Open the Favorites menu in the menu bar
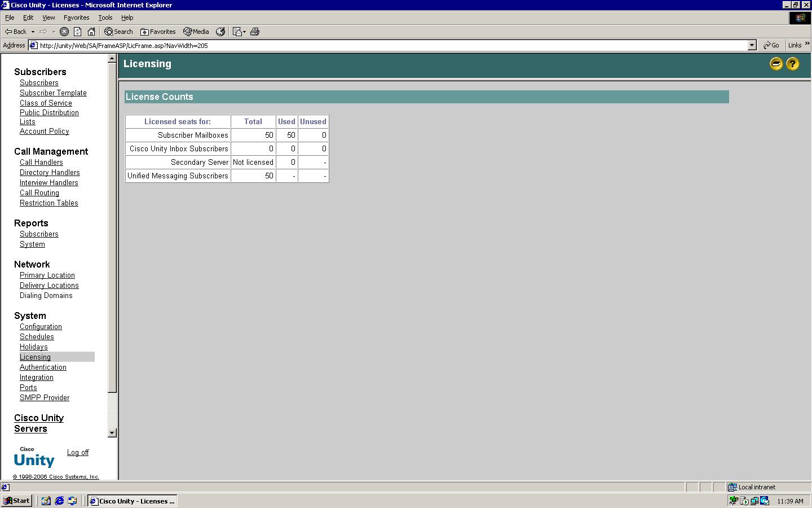812x508 pixels. pyautogui.click(x=76, y=17)
